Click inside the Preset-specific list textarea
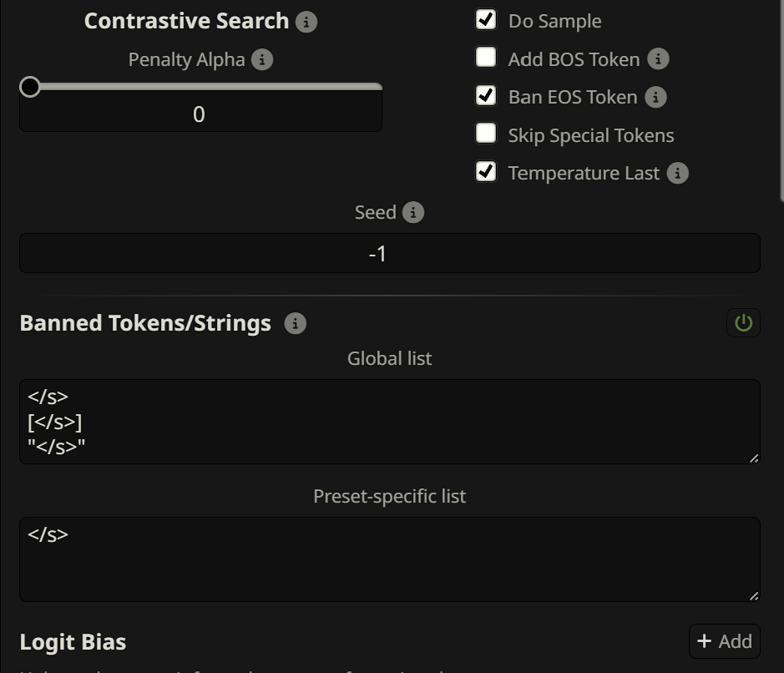The height and width of the screenshot is (673, 784). [389, 559]
